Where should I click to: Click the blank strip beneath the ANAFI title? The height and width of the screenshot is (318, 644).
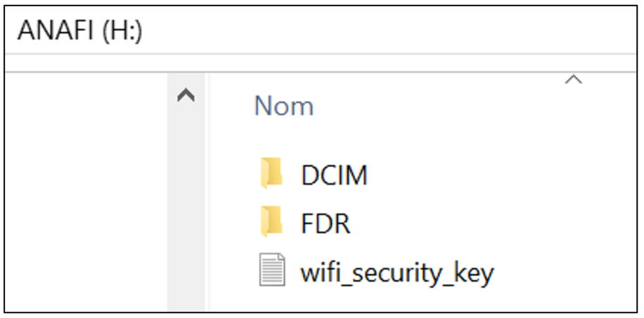tap(321, 62)
